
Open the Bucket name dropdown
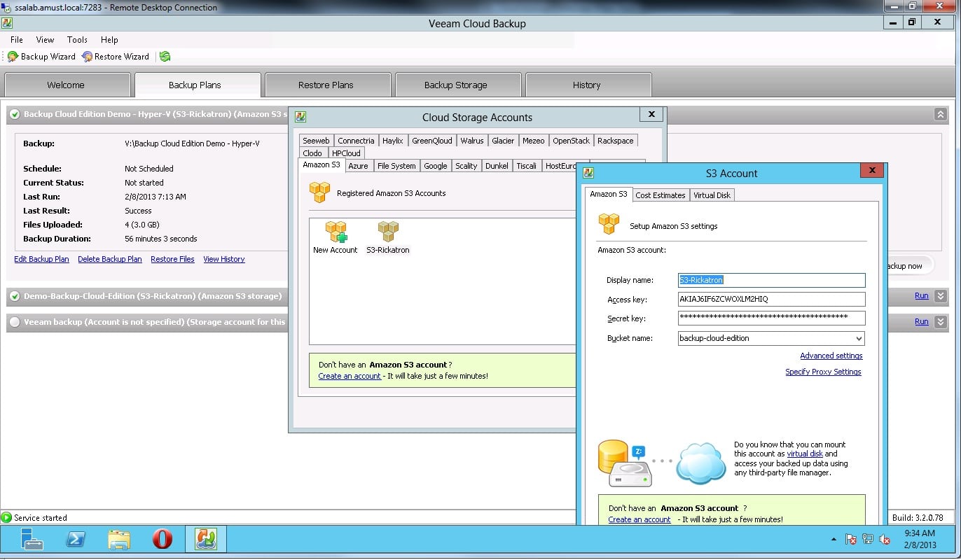859,338
